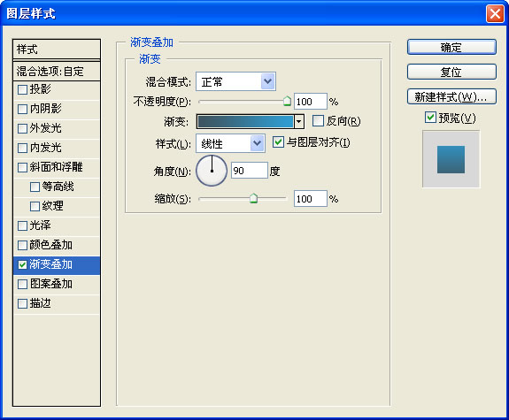This screenshot has width=509, height=420.
Task: Open the gradient picker dropdown arrow
Action: pyautogui.click(x=298, y=122)
